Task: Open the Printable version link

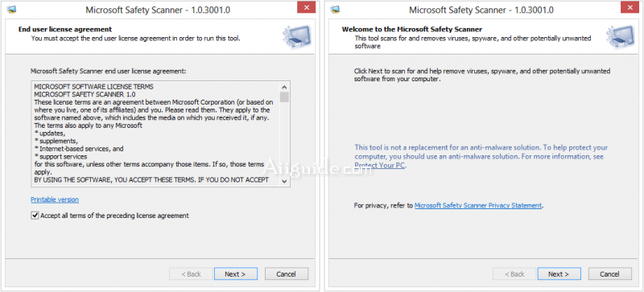Action: [55, 199]
